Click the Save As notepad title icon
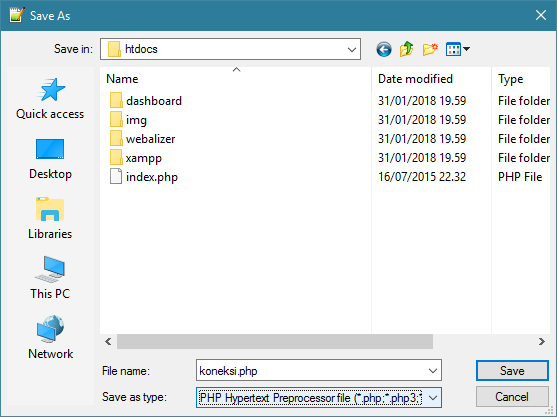 16,15
